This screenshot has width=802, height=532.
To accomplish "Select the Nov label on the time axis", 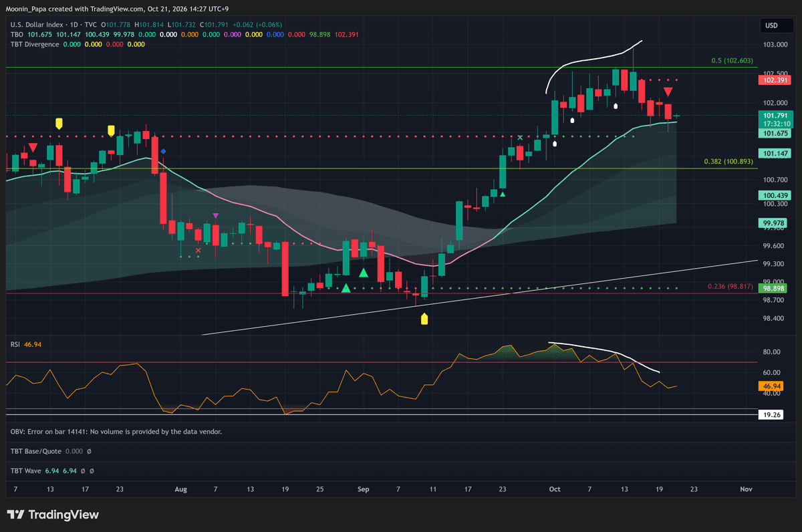I will tap(747, 489).
